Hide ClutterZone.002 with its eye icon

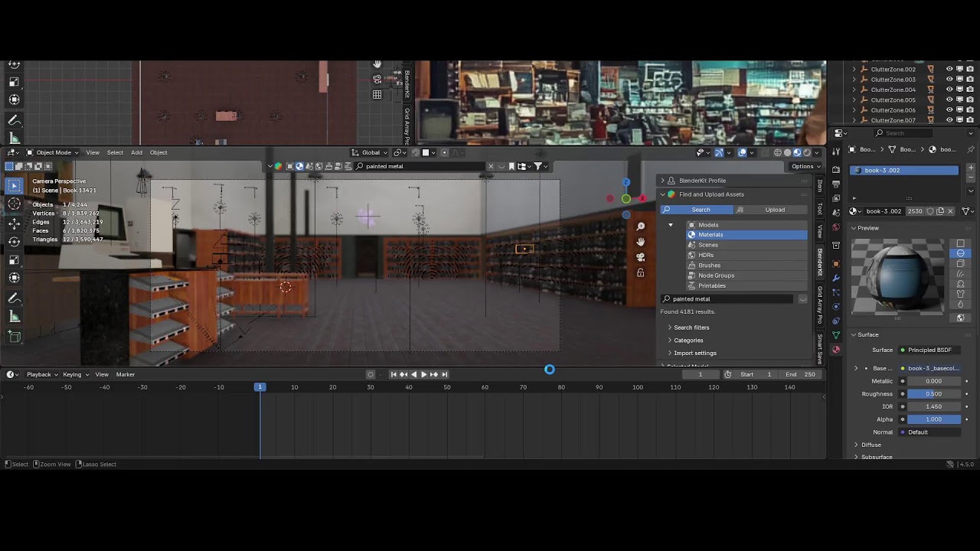pos(949,69)
